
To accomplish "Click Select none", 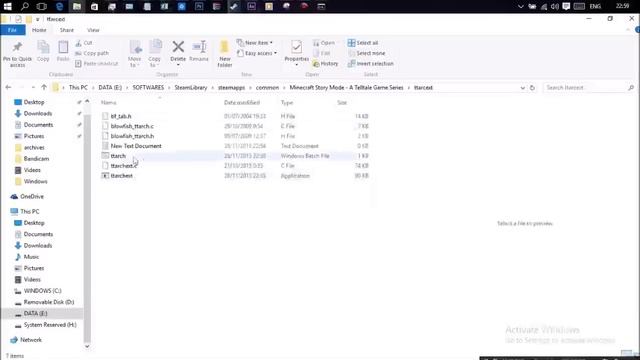I will pos(367,53).
